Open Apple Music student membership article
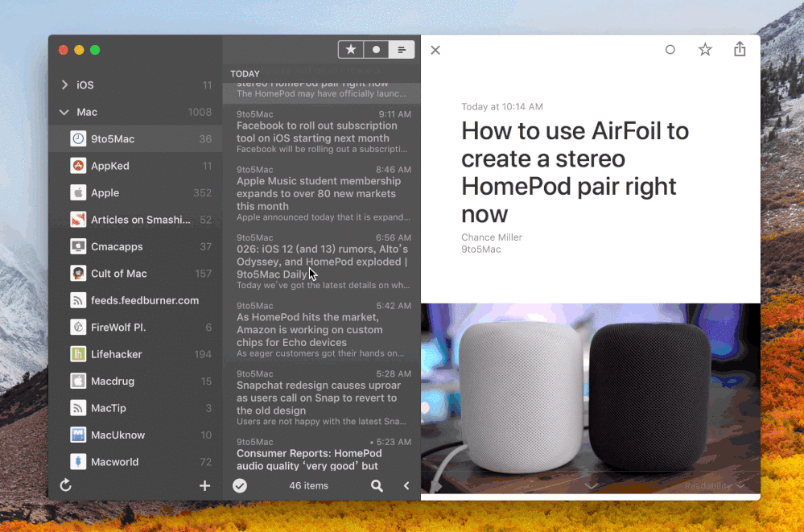 pos(322,193)
